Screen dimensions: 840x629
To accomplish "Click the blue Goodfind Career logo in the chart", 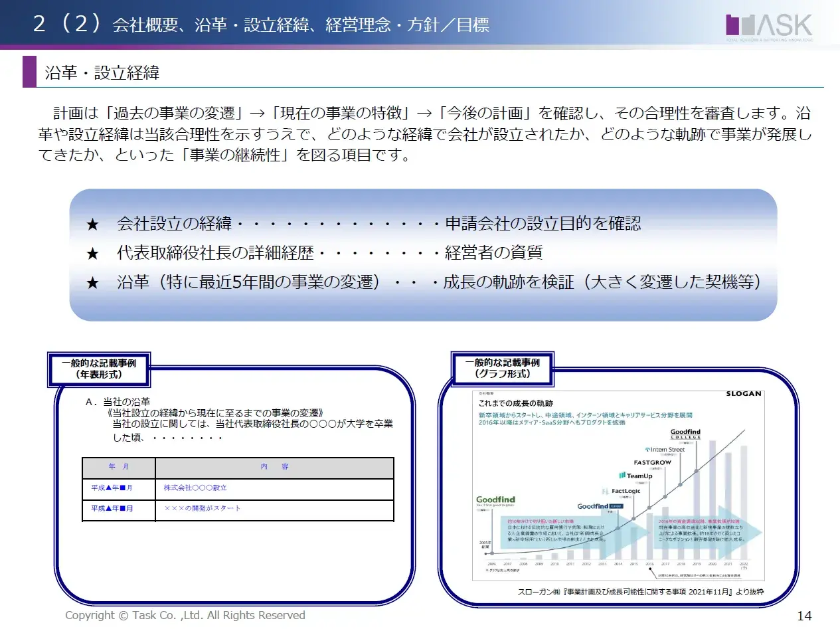I will click(x=600, y=506).
